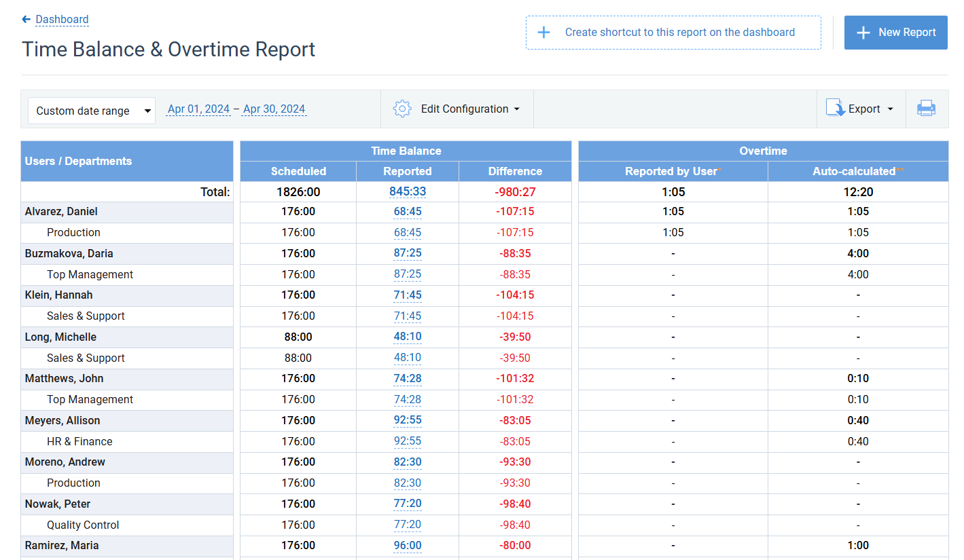The height and width of the screenshot is (560, 964).
Task: Open Ramirez, Maria reported time 96:00
Action: (408, 546)
